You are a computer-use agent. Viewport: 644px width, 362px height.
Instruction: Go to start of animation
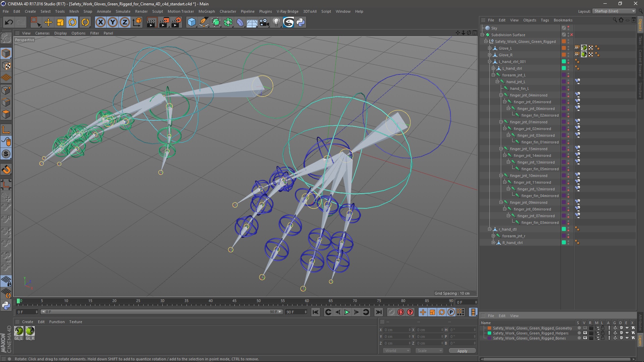tap(316, 312)
